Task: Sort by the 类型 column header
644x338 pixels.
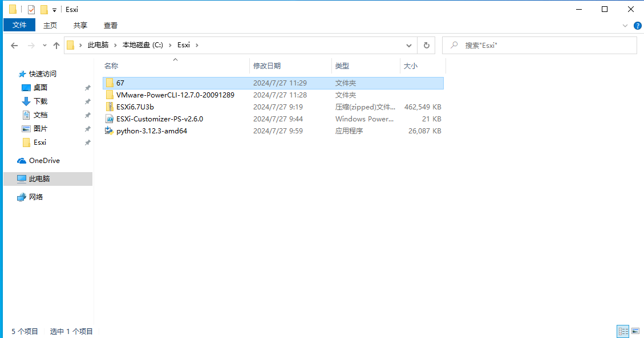Action: 366,66
